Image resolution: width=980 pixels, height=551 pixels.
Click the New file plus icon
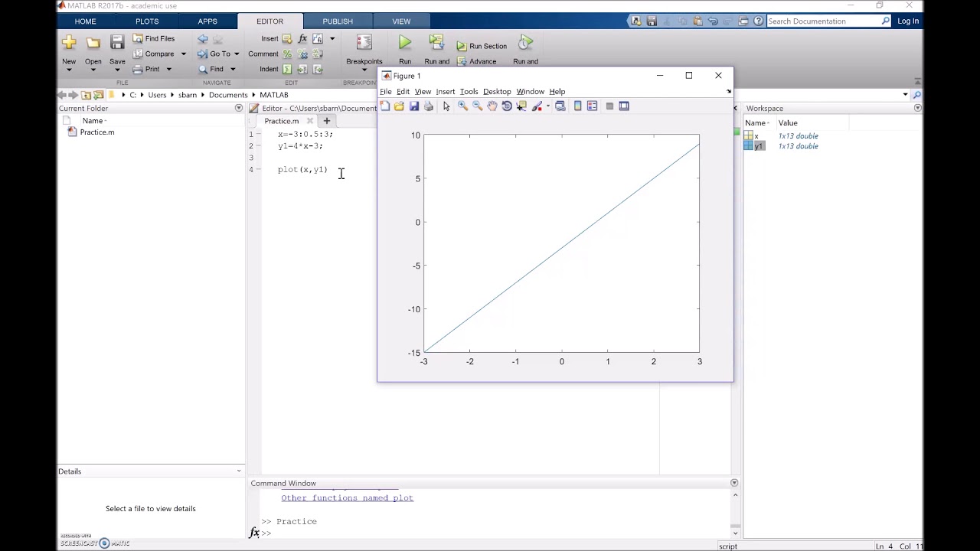click(69, 43)
